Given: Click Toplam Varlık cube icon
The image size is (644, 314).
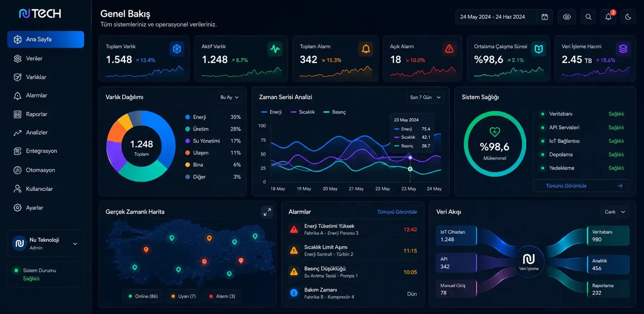Looking at the screenshot, I should coord(177,49).
